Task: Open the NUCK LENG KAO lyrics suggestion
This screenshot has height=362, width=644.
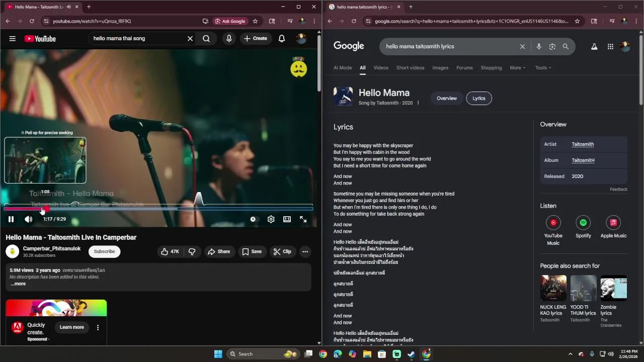Action: pos(553,299)
